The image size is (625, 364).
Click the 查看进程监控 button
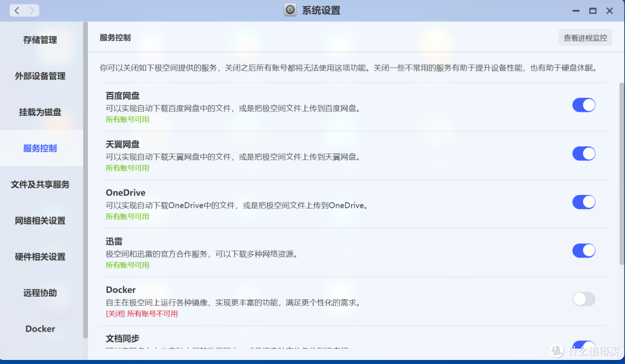[585, 38]
